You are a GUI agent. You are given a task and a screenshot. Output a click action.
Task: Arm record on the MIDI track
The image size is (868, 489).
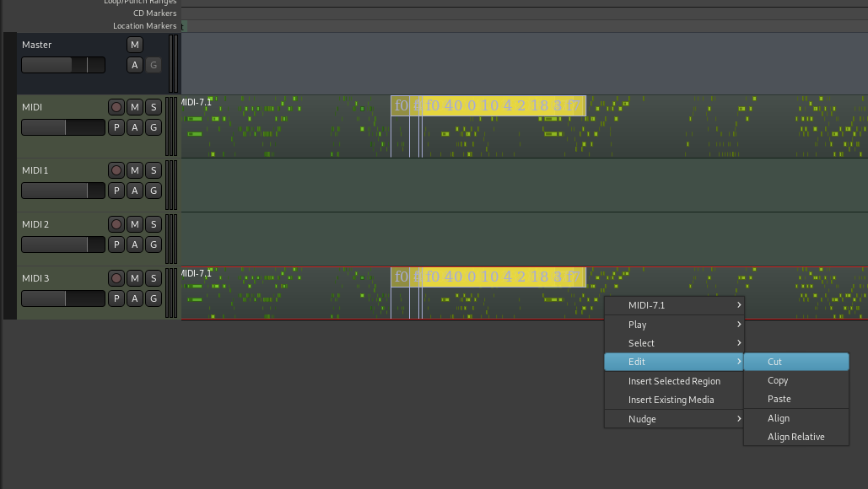(116, 107)
